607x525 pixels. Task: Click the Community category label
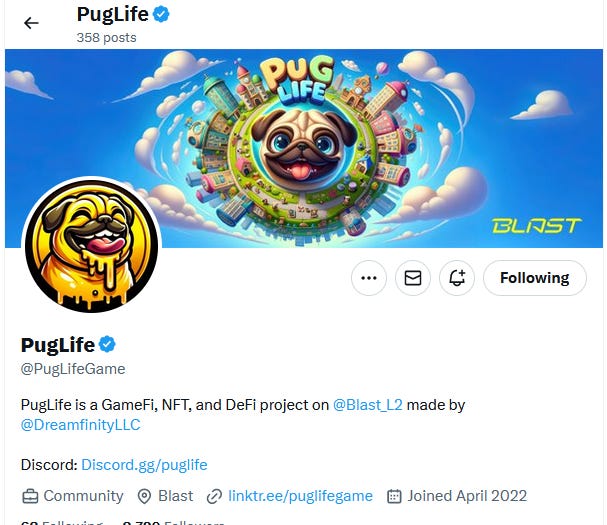click(x=83, y=496)
